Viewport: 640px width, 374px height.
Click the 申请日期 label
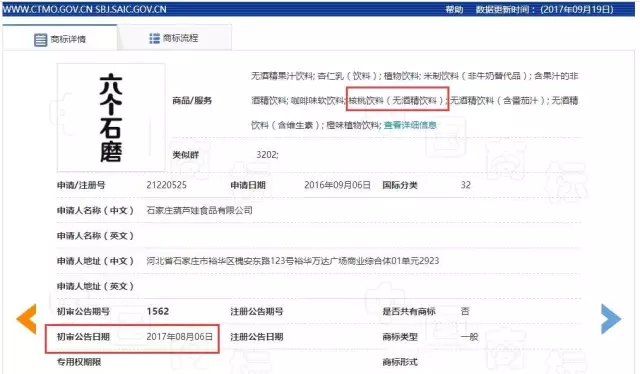click(x=248, y=185)
